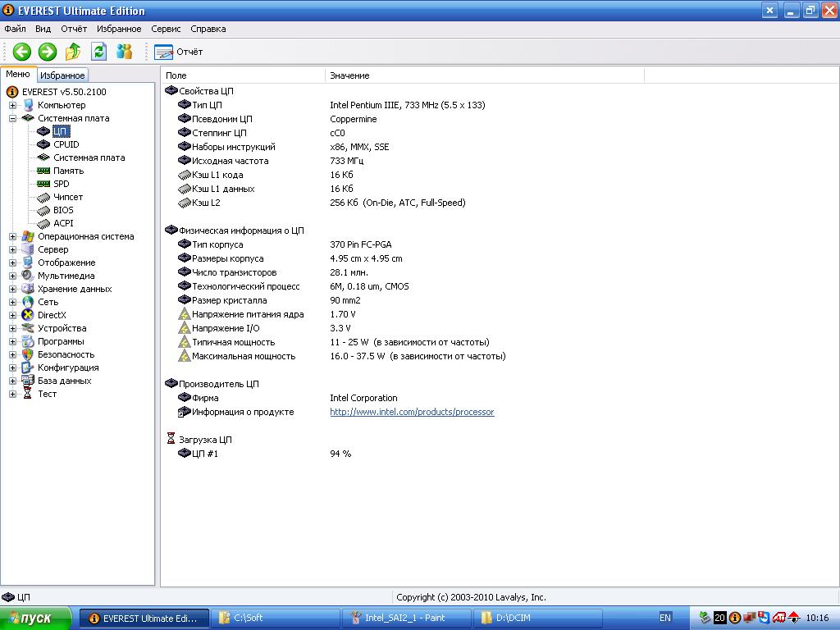
Task: Click the EN language indicator
Action: [x=664, y=618]
